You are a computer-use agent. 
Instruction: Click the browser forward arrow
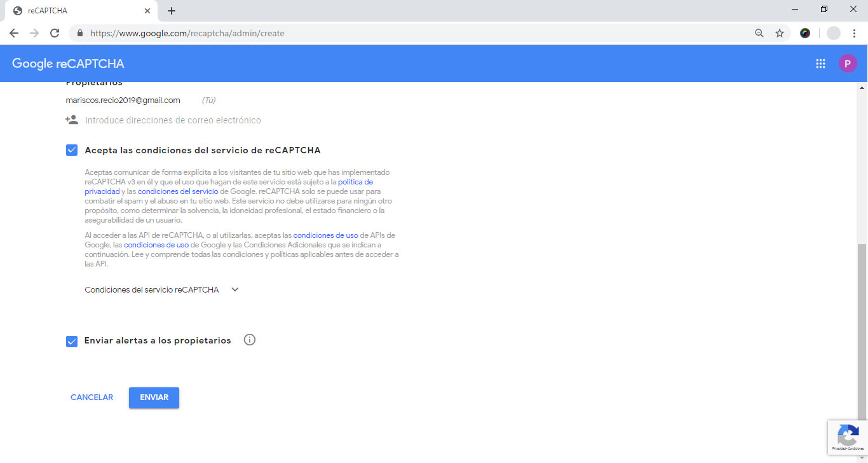(34, 33)
